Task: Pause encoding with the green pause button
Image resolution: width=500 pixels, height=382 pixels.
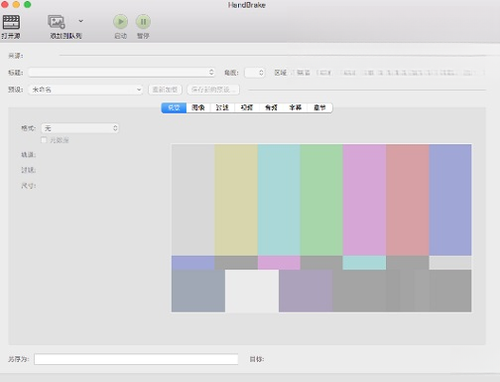Action: coord(143,22)
